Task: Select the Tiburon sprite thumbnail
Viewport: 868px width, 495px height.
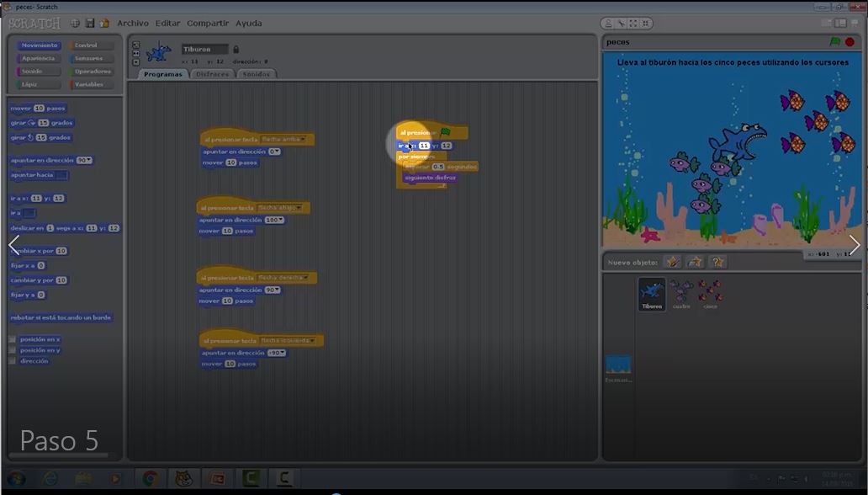Action: point(652,294)
